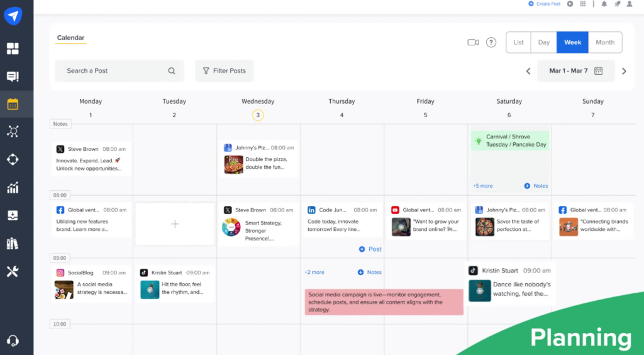Viewport: 644px width, 355px height.
Task: Click the 08:00 time label
Action: 60,195
